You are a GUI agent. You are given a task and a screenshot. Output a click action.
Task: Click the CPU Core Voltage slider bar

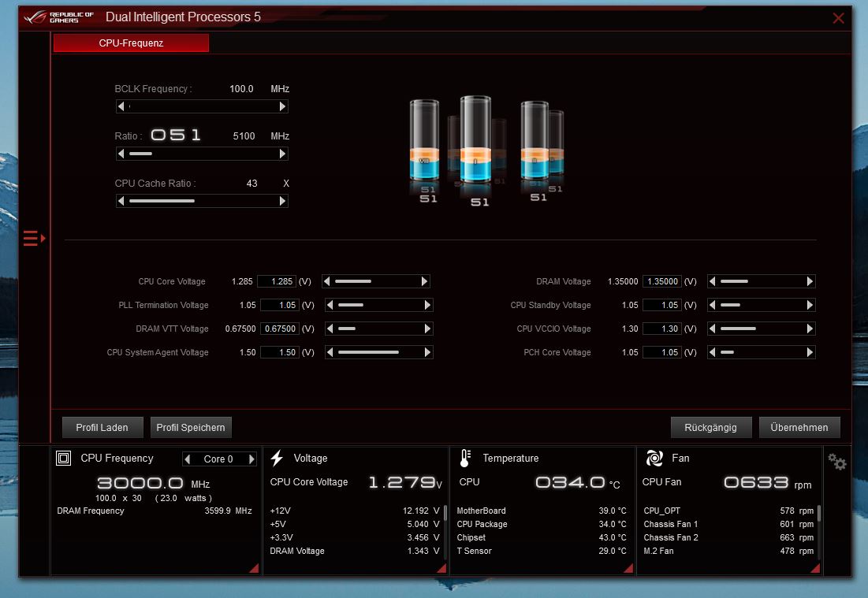coord(376,281)
